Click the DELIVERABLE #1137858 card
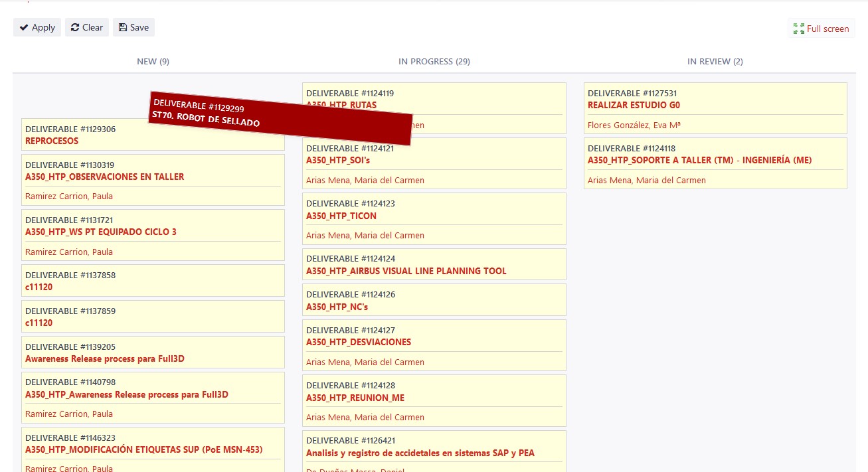868x472 pixels. click(x=153, y=280)
